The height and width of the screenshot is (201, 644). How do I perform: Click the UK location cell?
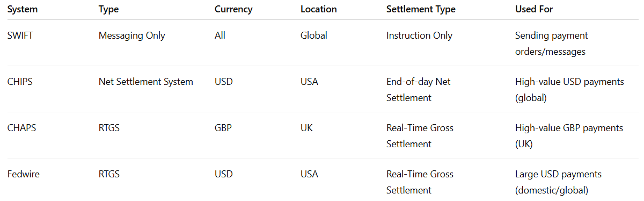(306, 128)
